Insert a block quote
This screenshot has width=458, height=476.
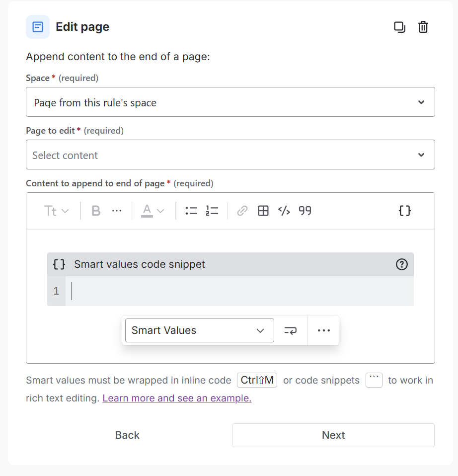(x=305, y=211)
